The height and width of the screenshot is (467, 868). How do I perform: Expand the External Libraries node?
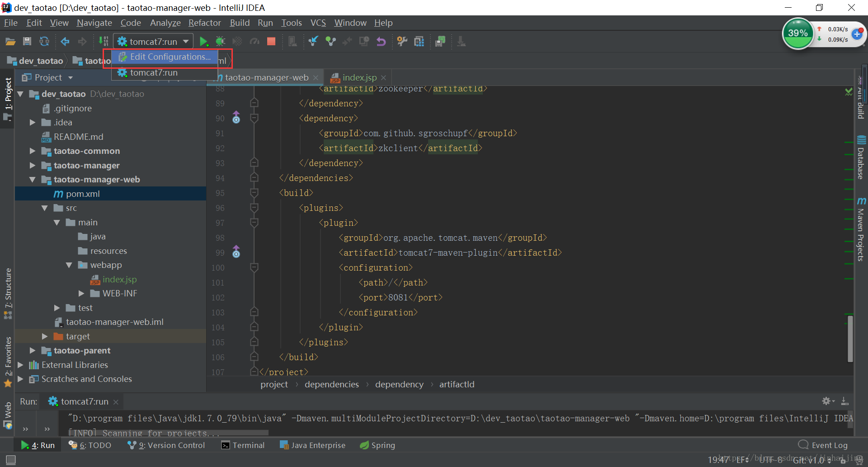[x=20, y=365]
